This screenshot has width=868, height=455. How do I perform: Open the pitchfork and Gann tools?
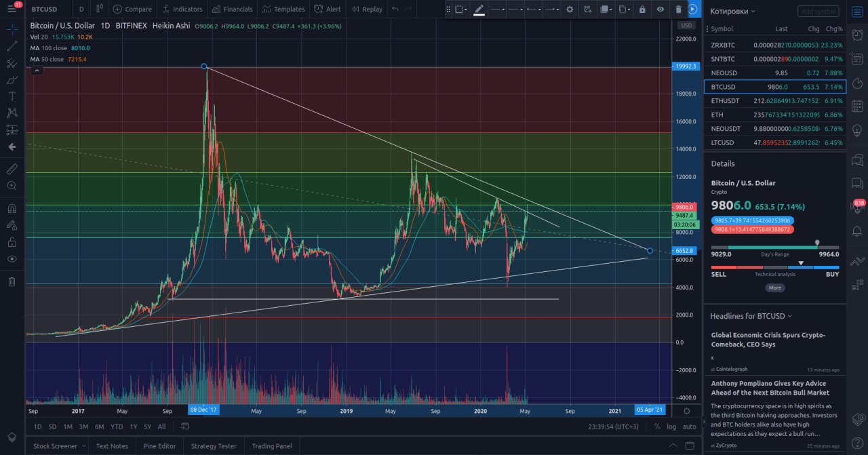pyautogui.click(x=12, y=63)
